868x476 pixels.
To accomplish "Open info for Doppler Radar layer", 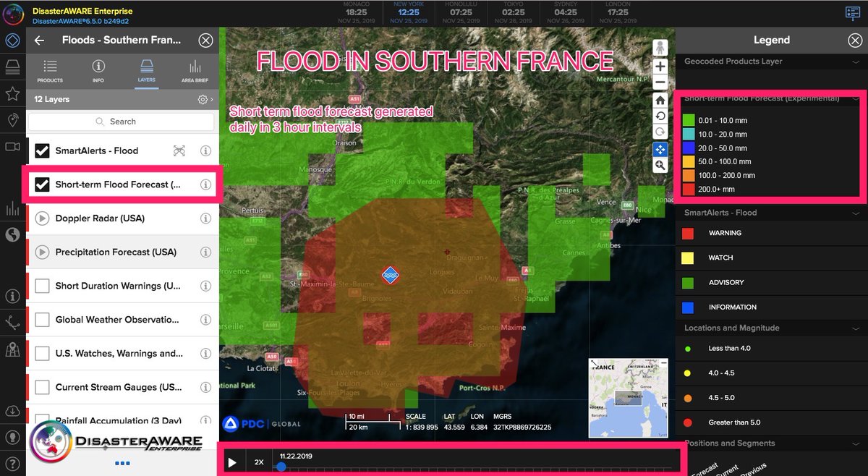I will tap(205, 218).
